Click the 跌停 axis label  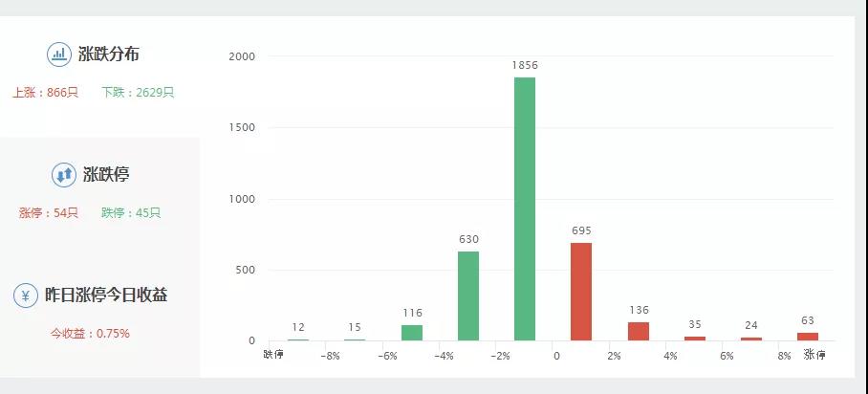click(273, 355)
